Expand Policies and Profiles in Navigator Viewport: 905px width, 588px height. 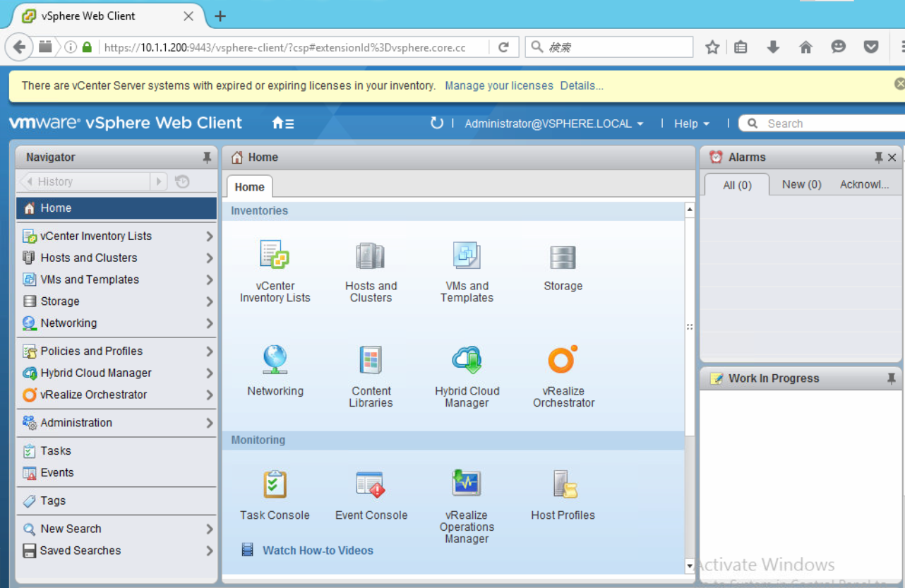pos(209,352)
